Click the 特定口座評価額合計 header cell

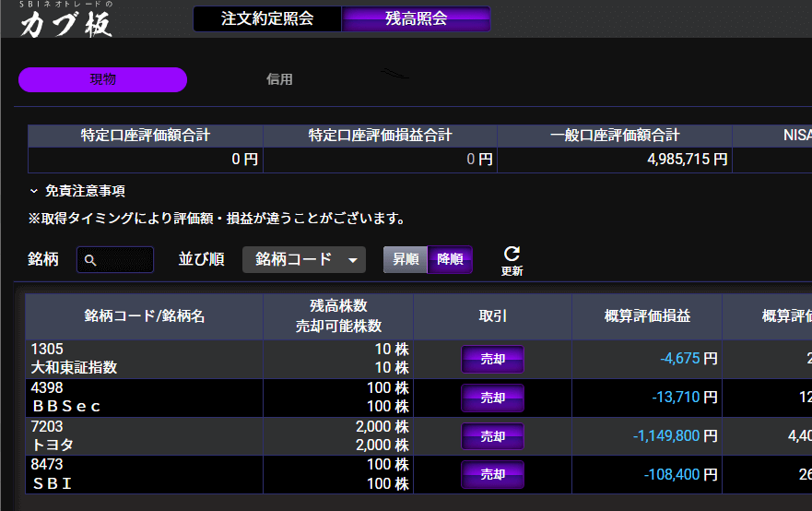(146, 136)
